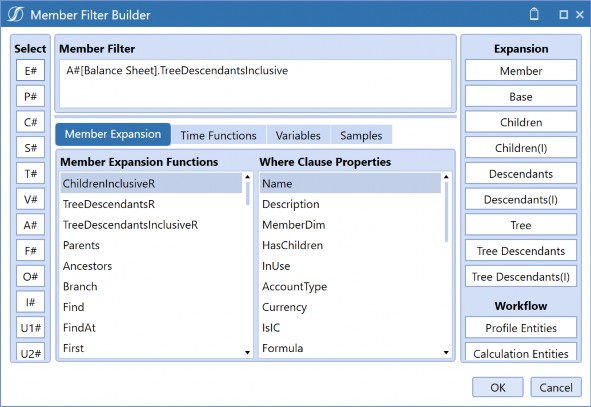This screenshot has height=407, width=591.
Task: Click the functions list down scroll arrow
Action: click(247, 352)
